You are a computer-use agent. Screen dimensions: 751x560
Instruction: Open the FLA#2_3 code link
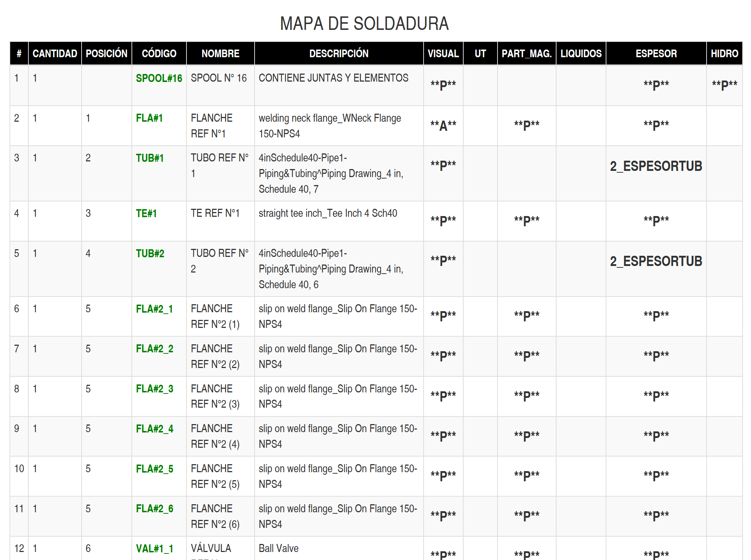[x=154, y=389]
